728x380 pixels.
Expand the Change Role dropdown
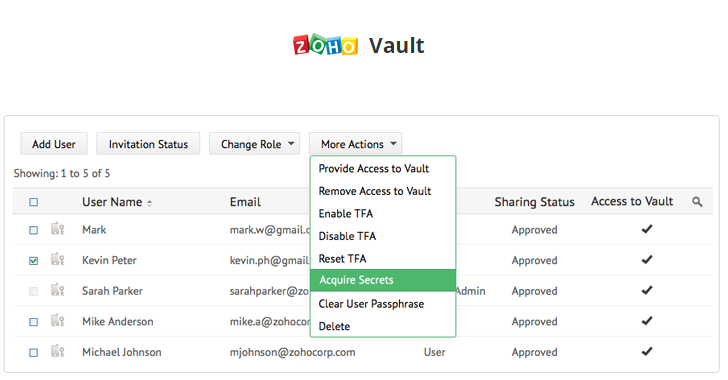(x=254, y=144)
